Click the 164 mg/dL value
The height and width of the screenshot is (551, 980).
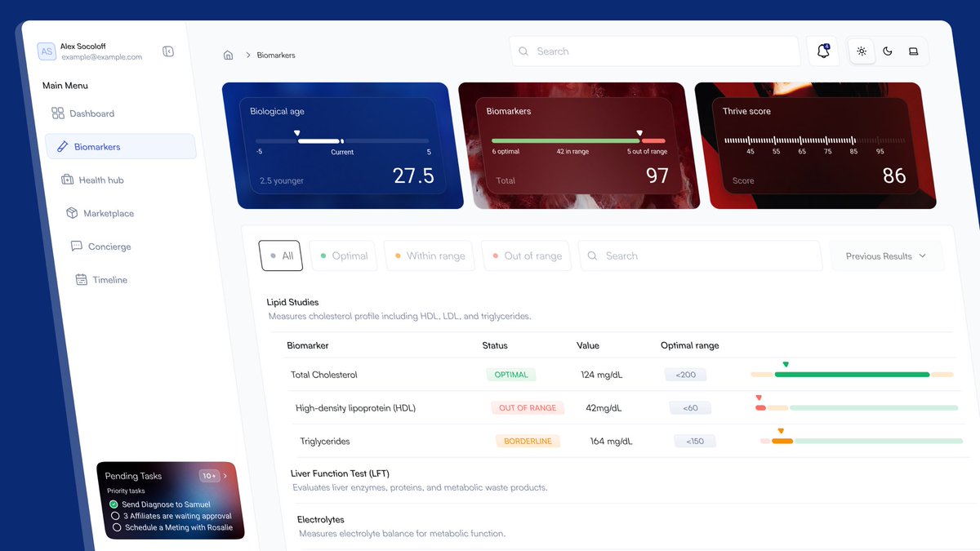tap(611, 441)
